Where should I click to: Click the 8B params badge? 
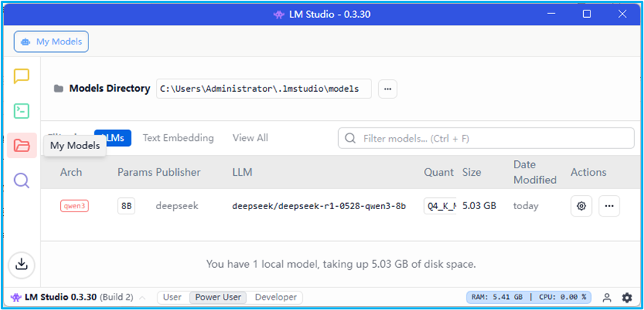pyautogui.click(x=126, y=206)
